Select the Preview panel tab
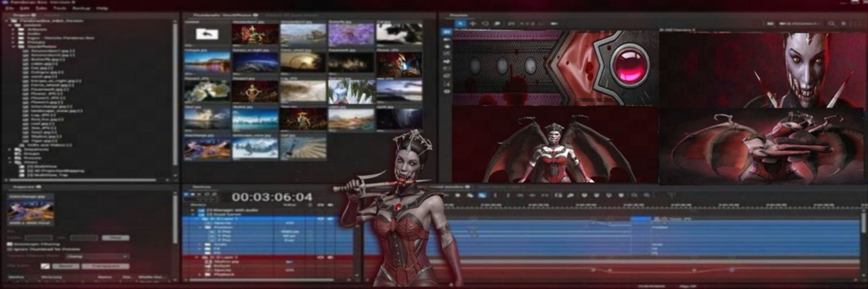868x289 pixels. pos(459,15)
